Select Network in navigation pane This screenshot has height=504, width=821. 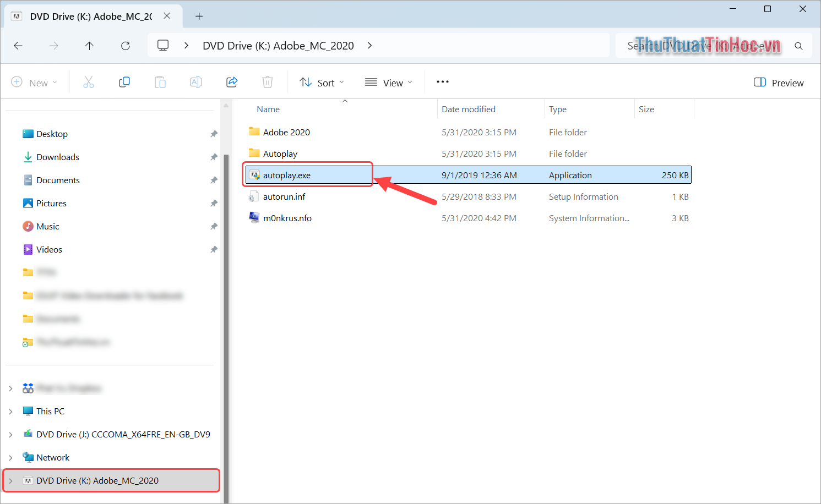[53, 457]
